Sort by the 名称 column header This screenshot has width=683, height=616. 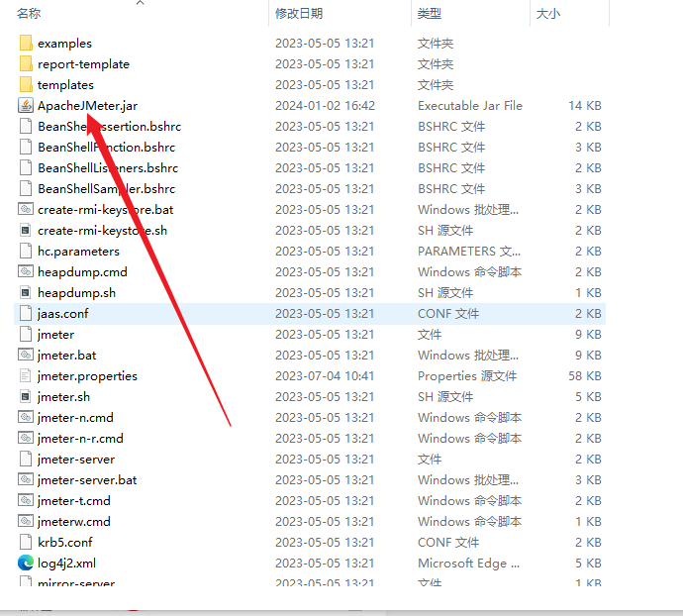click(x=29, y=14)
